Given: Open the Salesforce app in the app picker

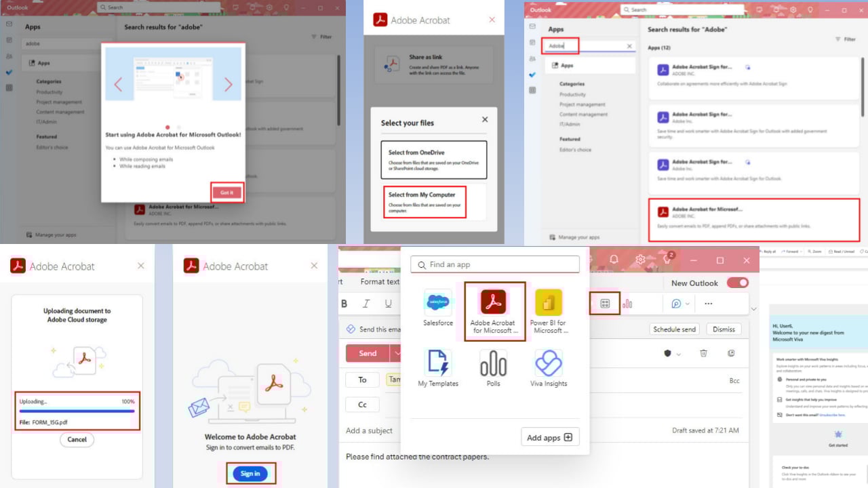Looking at the screenshot, I should (x=438, y=308).
